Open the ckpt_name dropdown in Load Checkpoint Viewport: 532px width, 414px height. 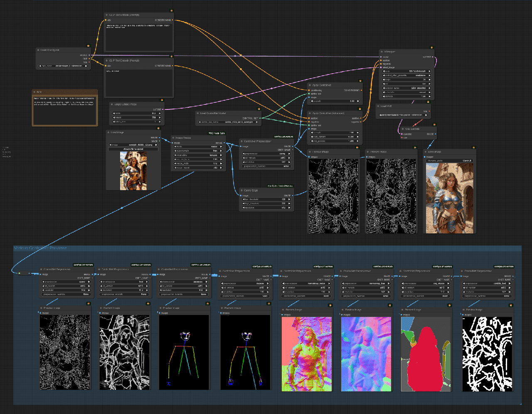[x=63, y=66]
